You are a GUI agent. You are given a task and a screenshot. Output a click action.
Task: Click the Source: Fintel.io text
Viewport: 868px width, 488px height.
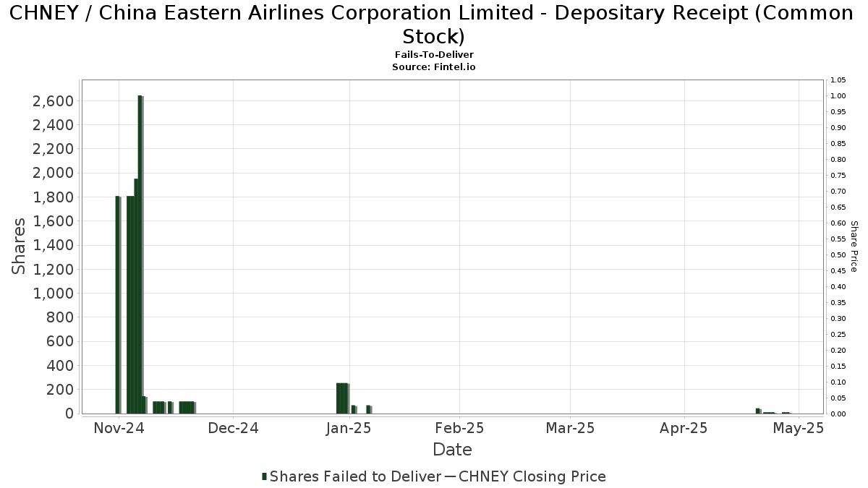(434, 67)
